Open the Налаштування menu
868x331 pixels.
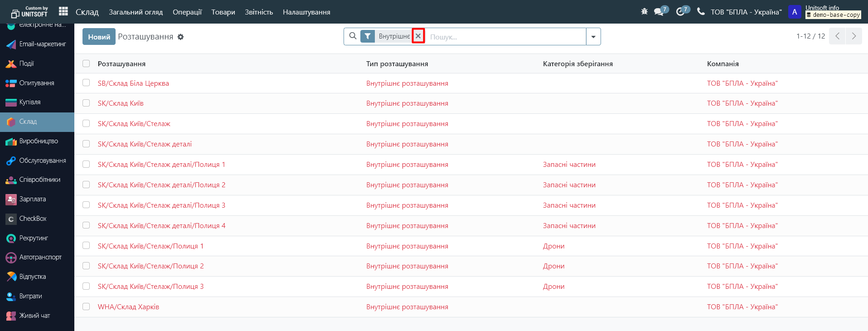306,12
